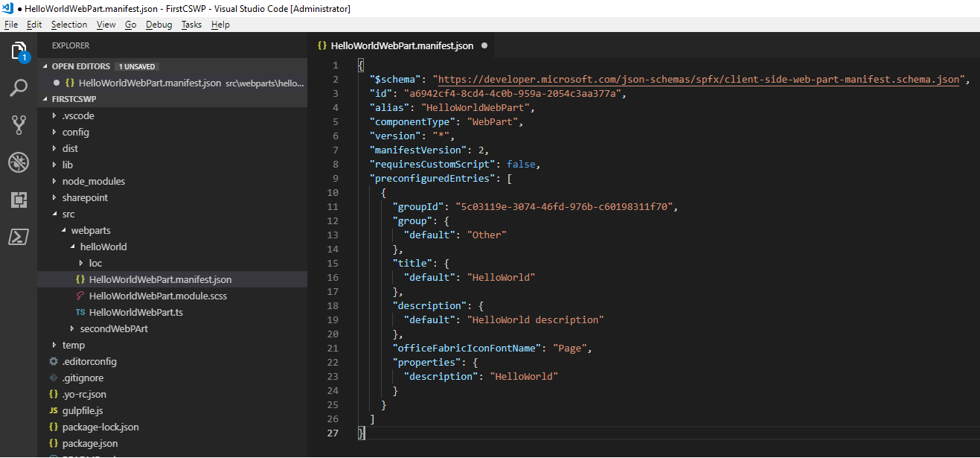The height and width of the screenshot is (458, 980).
Task: Select the HelloWorldWebPart.manifest.json editor tab
Action: click(402, 45)
